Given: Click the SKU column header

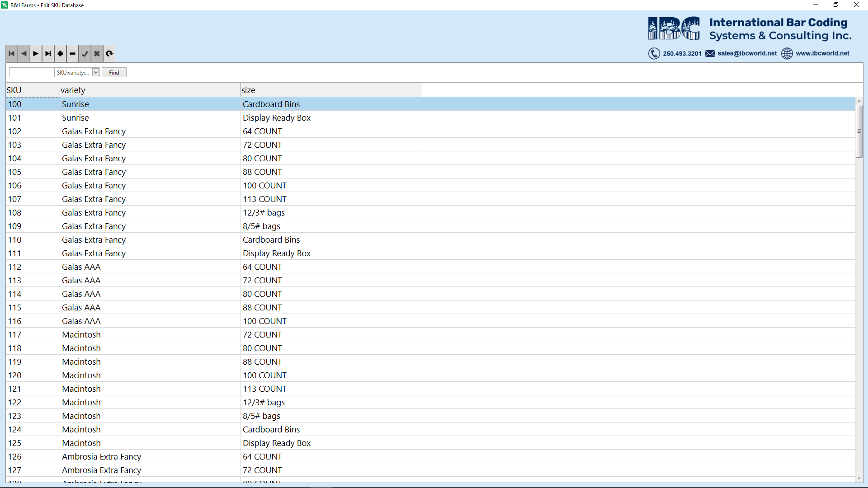Looking at the screenshot, I should [x=33, y=90].
